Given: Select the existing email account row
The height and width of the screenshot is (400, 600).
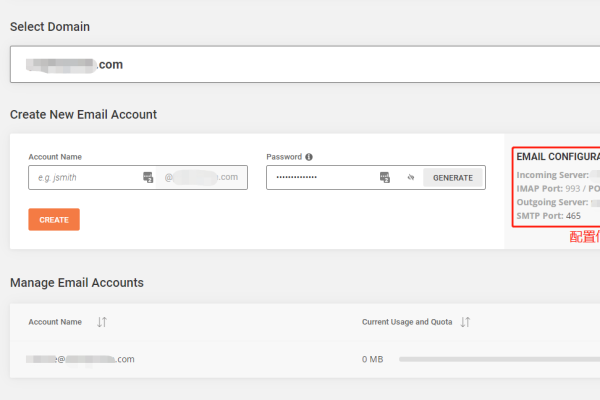Looking at the screenshot, I should point(305,359).
